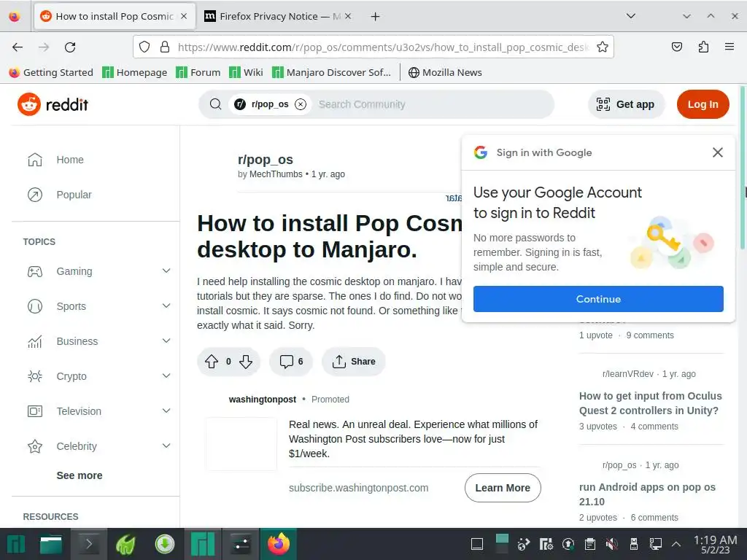The width and height of the screenshot is (747, 560).
Task: Click the Reddit logo
Action: (53, 104)
